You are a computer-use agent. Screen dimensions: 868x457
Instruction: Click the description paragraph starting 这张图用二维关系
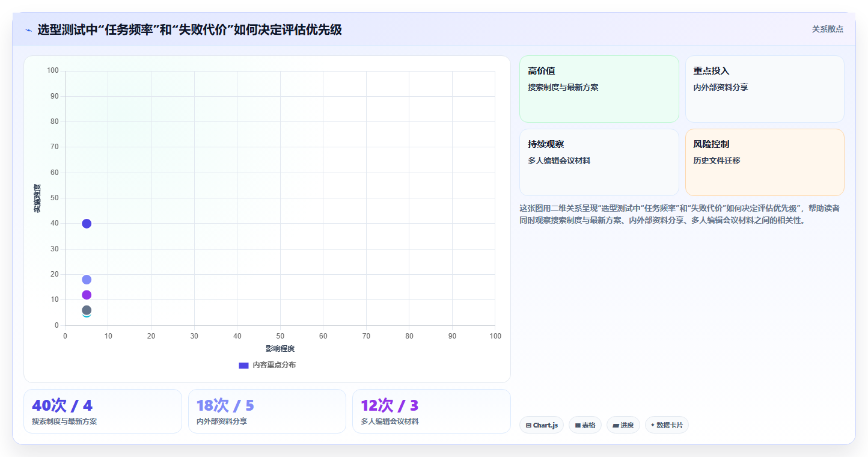tap(680, 214)
